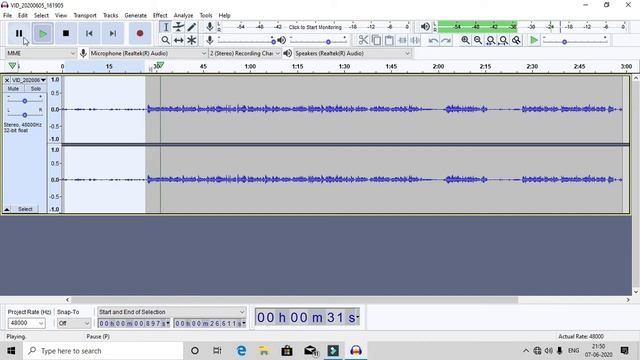This screenshot has height=360, width=640.
Task: Stop playback with the Stop button
Action: pos(66,33)
